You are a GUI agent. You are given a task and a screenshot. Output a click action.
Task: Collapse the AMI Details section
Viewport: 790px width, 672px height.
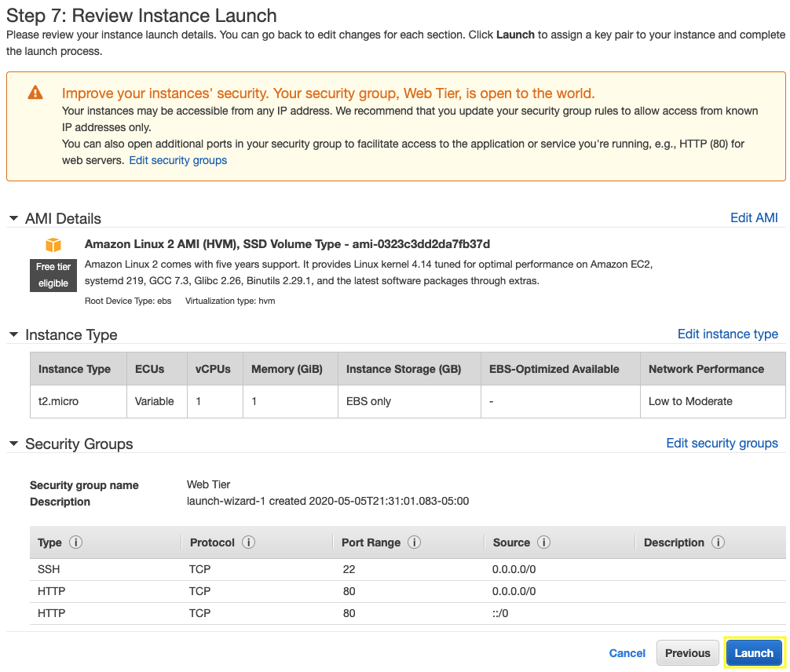13,218
